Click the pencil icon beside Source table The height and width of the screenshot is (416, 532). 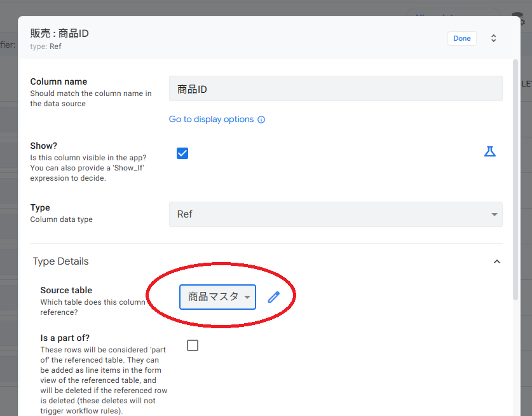(x=274, y=297)
